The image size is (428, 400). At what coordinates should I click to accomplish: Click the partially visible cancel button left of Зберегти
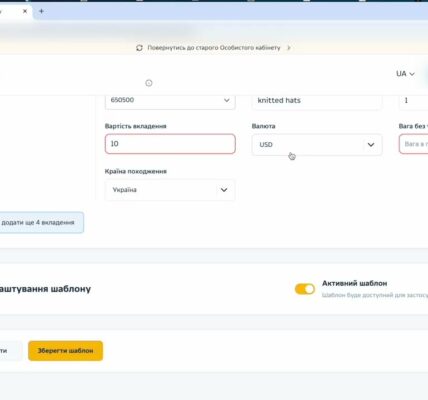coord(11,351)
